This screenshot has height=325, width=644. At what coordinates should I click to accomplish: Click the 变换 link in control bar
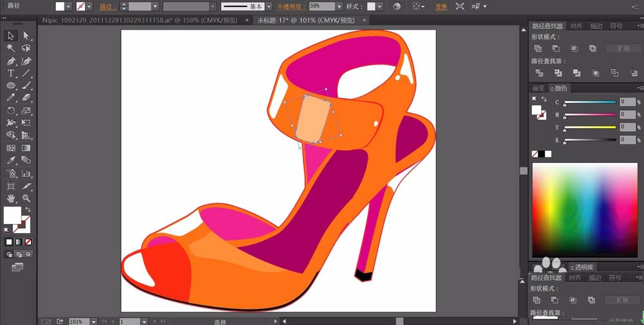440,6
